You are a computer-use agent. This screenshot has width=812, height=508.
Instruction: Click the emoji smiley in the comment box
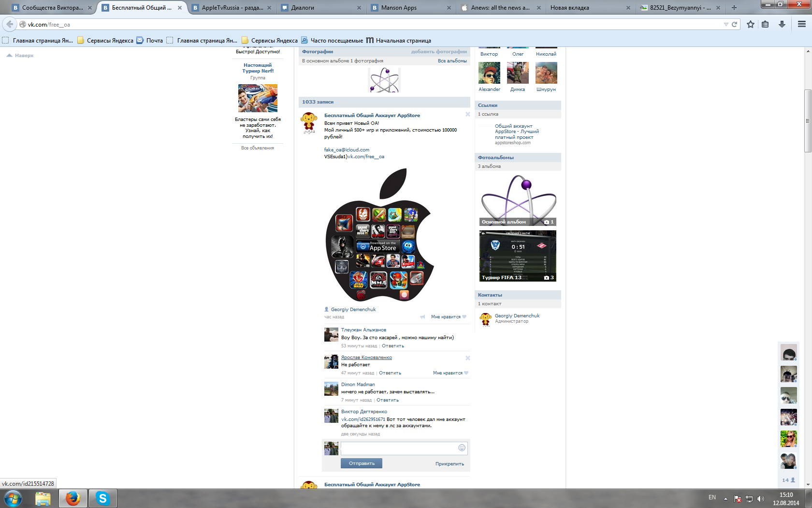462,448
